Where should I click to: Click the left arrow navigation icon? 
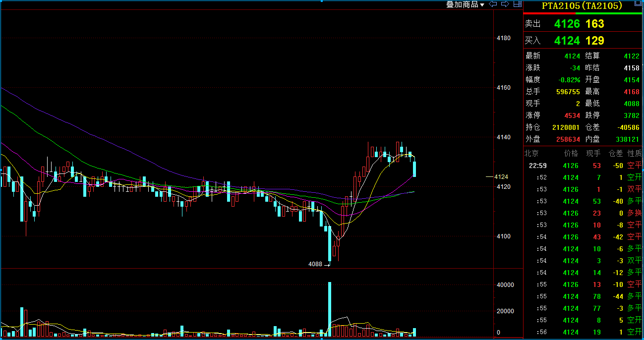[493, 4]
